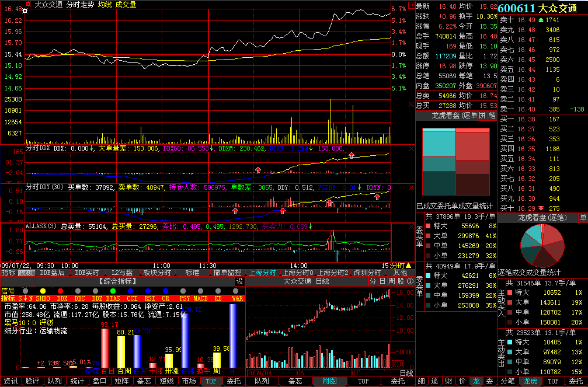Close the ALLASK indicator panel
Image resolution: width=588 pixels, height=387 pixels.
pos(411,227)
